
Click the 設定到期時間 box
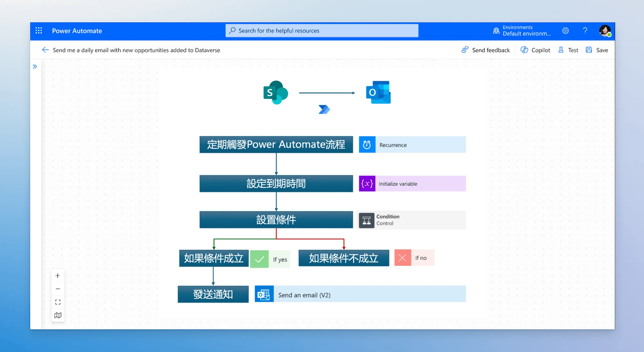(276, 184)
